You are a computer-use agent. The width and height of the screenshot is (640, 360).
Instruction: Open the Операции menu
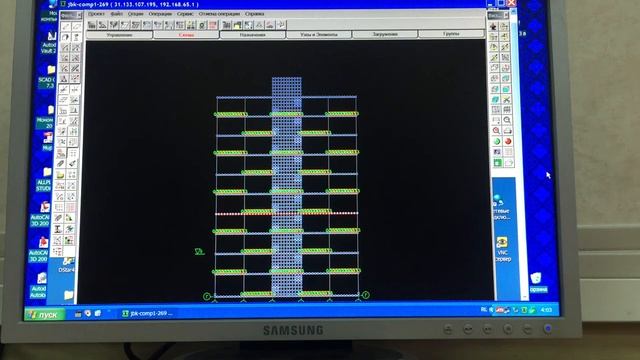coord(160,14)
